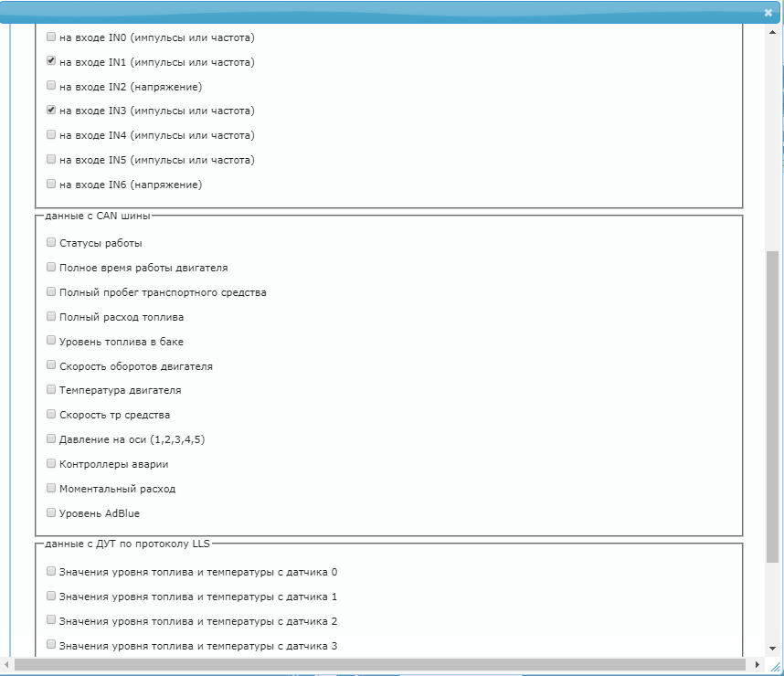This screenshot has width=784, height=676.
Task: Check 'Полное время работы двигателя'
Action: tap(51, 268)
